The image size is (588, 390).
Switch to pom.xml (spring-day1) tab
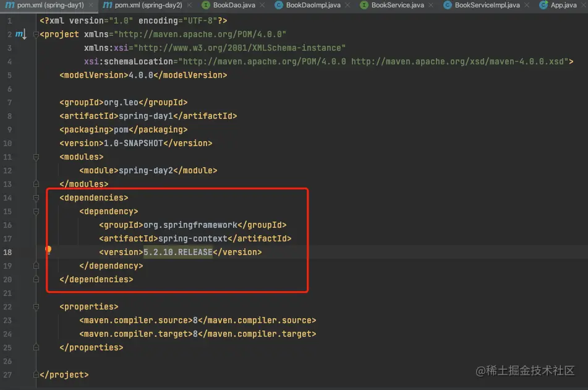click(x=50, y=5)
